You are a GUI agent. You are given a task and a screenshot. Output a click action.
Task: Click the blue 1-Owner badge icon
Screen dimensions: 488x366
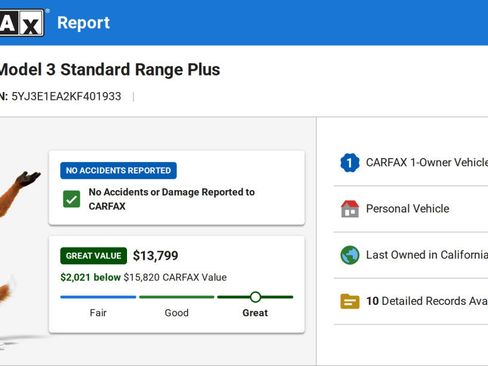click(x=350, y=163)
